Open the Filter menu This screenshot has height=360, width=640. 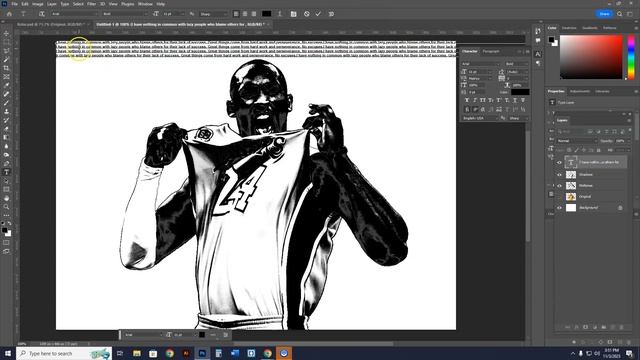(91, 4)
